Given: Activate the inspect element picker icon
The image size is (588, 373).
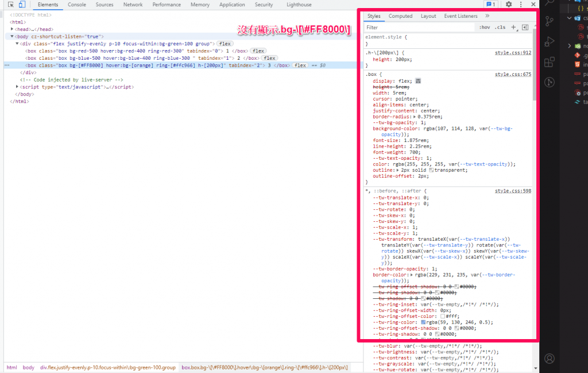Looking at the screenshot, I should pyautogui.click(x=11, y=5).
